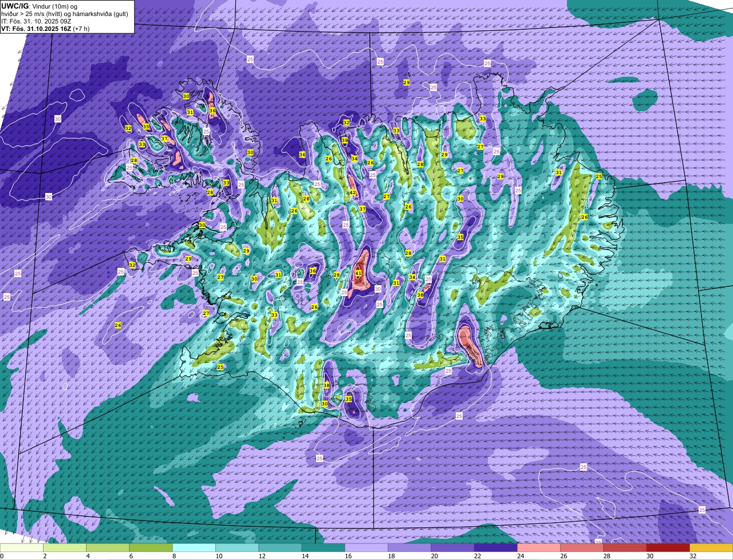Click the legend scale label '0'
733x560 pixels.
[x=2, y=555]
